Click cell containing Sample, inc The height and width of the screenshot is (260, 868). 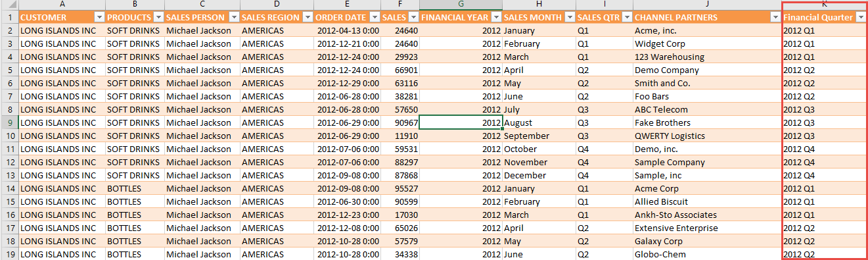click(708, 175)
